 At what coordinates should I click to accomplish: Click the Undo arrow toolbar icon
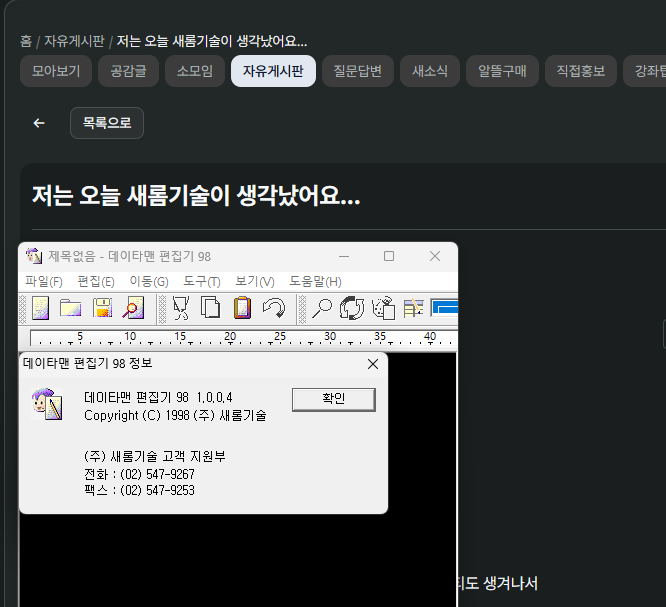coord(274,308)
